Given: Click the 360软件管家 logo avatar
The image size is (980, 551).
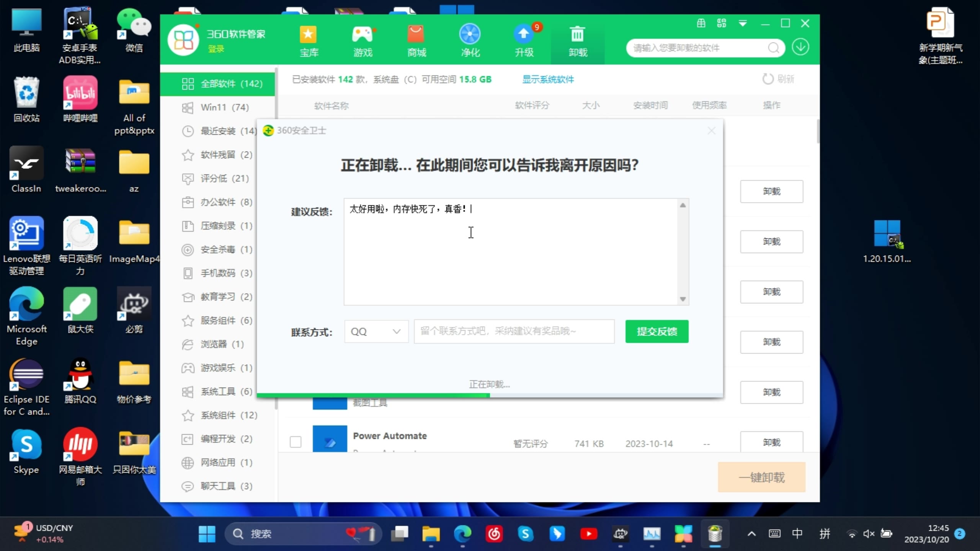Looking at the screenshot, I should (183, 40).
